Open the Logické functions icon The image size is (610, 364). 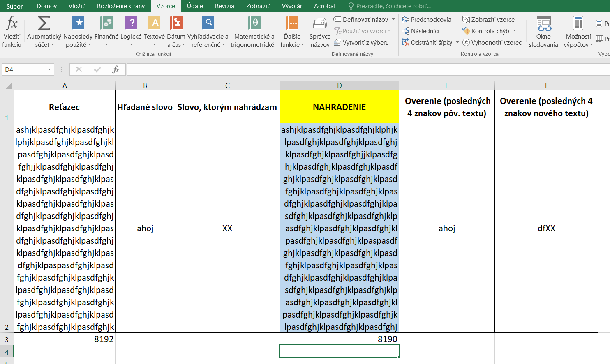[131, 24]
